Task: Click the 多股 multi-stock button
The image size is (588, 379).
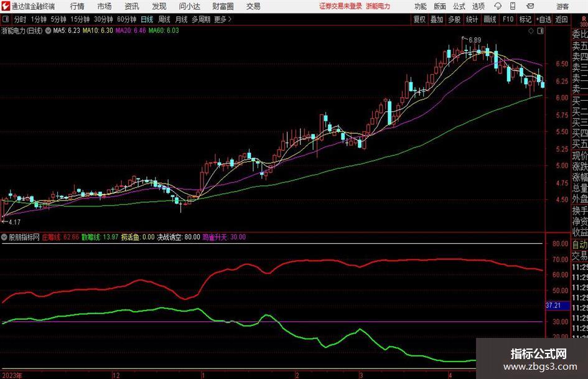Action: click(x=454, y=19)
